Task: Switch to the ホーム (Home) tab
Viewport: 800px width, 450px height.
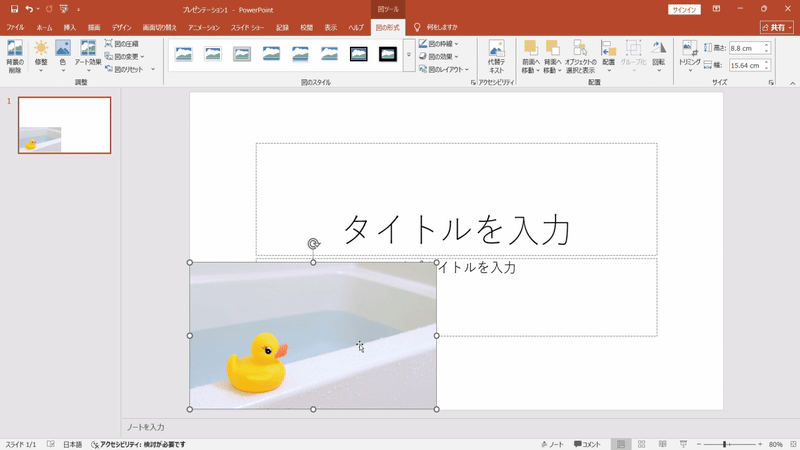Action: (x=44, y=27)
